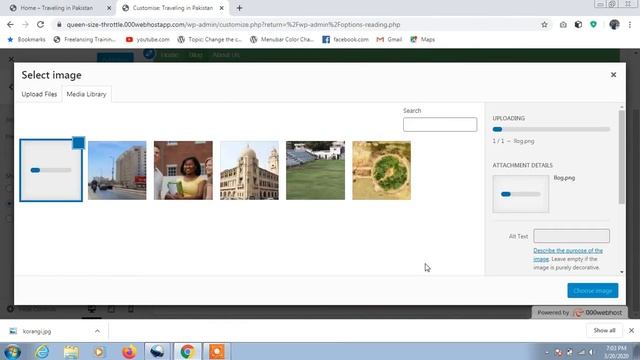Switch to Upload Files tab
This screenshot has height=360, width=640.
pos(39,94)
